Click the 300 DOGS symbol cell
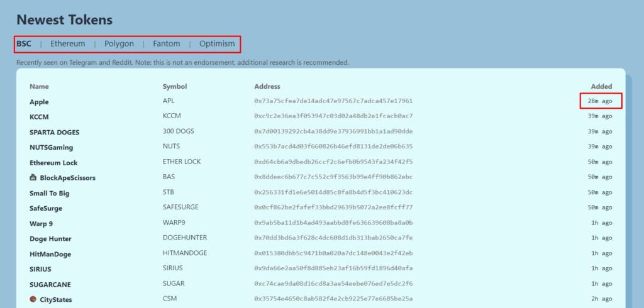This screenshot has height=308, width=644. click(178, 131)
